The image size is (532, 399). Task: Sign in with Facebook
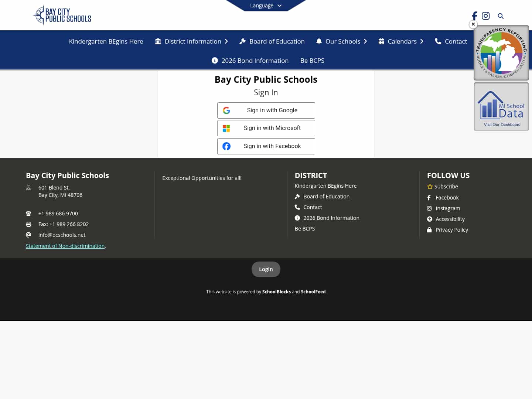point(266,146)
